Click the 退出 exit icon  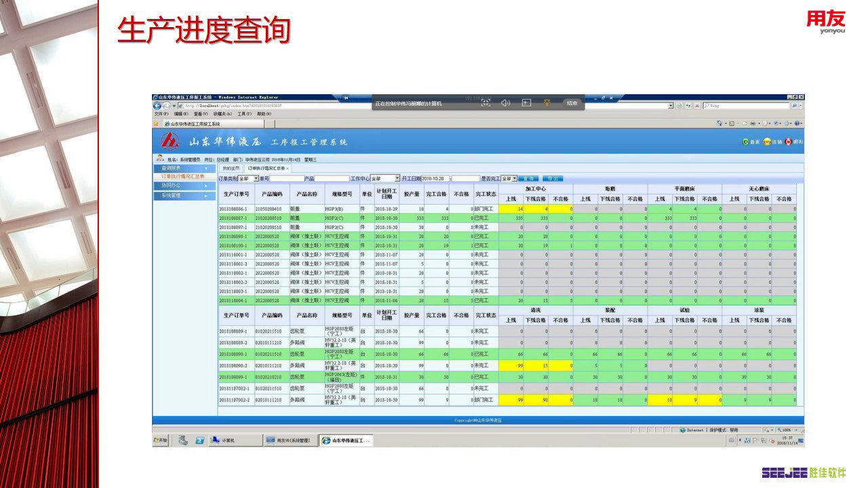[789, 142]
